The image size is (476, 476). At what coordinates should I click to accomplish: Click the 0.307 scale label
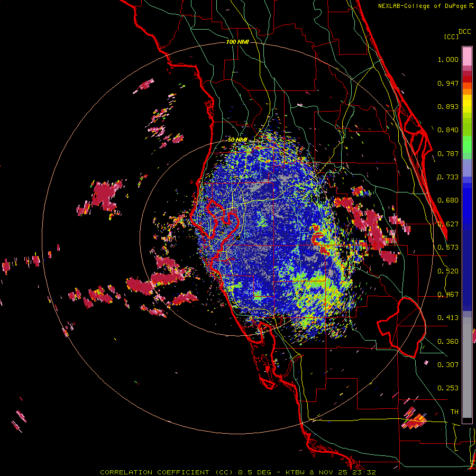pos(448,365)
